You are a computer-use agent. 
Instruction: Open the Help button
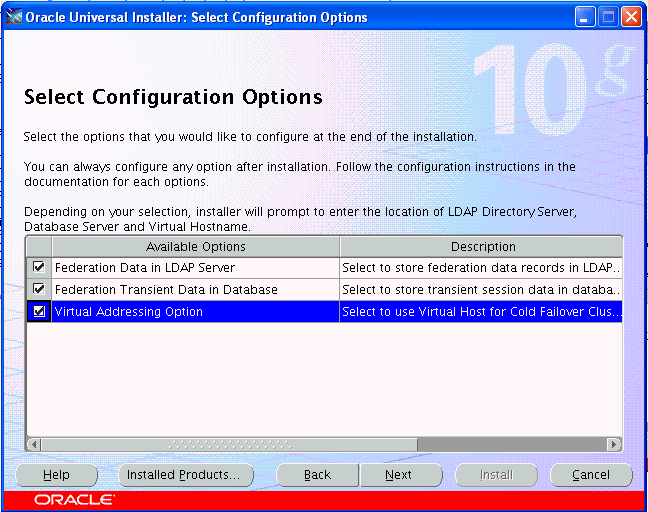pos(57,475)
